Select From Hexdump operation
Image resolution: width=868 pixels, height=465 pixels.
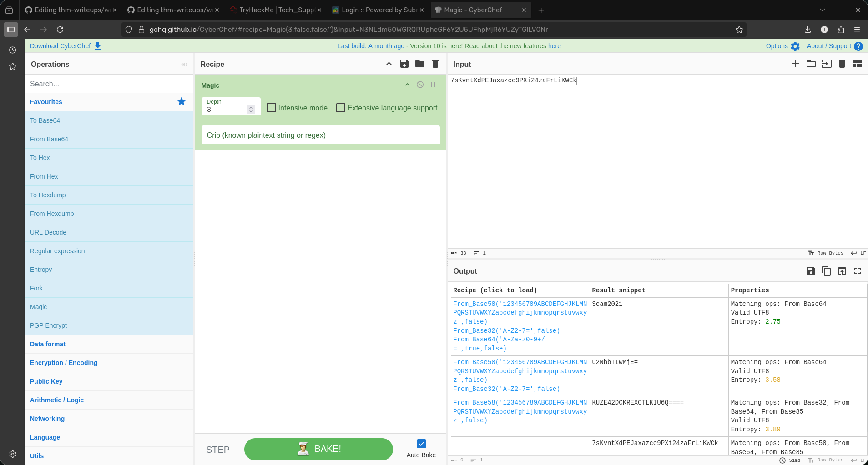tap(109, 214)
